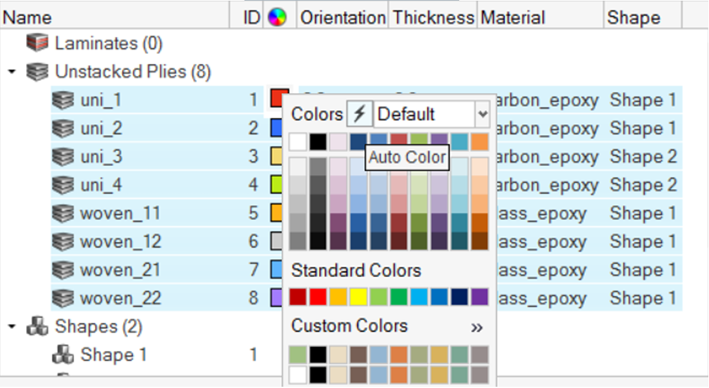Select the uni_3 ply row
709x388 pixels.
(x=366, y=156)
